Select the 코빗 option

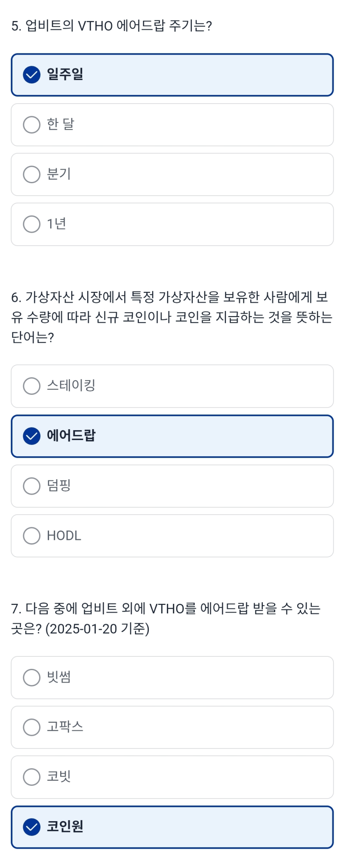click(172, 777)
